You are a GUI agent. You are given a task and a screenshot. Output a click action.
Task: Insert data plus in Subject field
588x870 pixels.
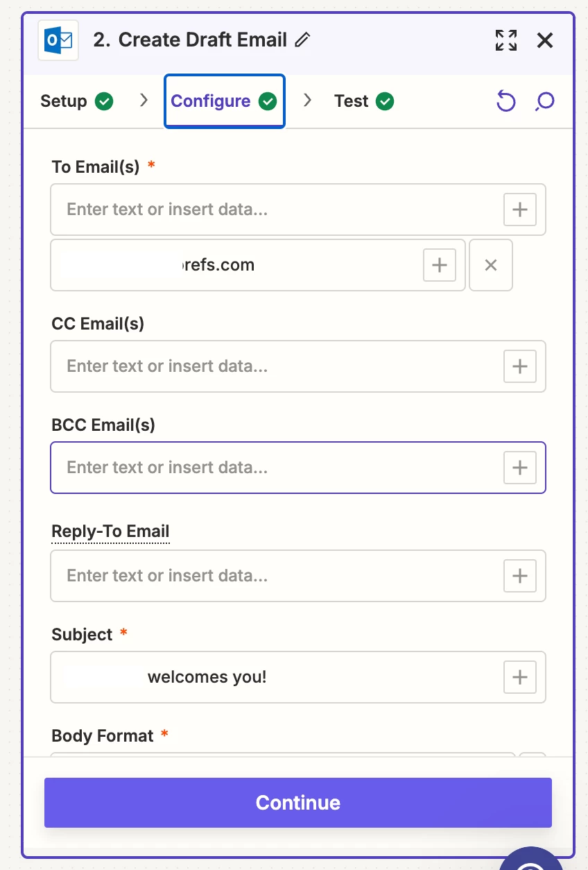[520, 676]
